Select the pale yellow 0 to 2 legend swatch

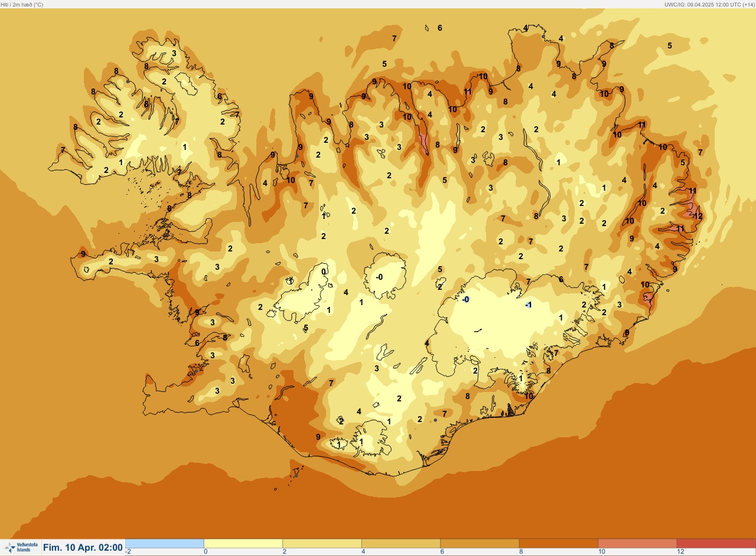(x=243, y=543)
